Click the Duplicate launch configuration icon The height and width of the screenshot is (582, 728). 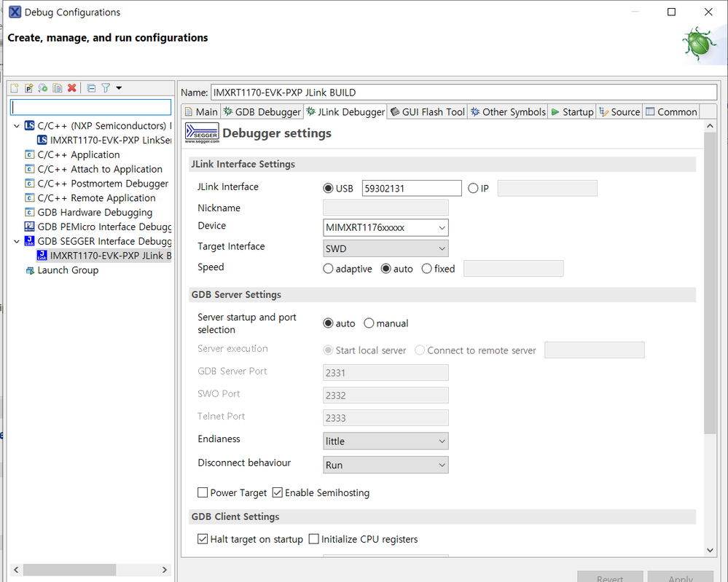point(58,87)
